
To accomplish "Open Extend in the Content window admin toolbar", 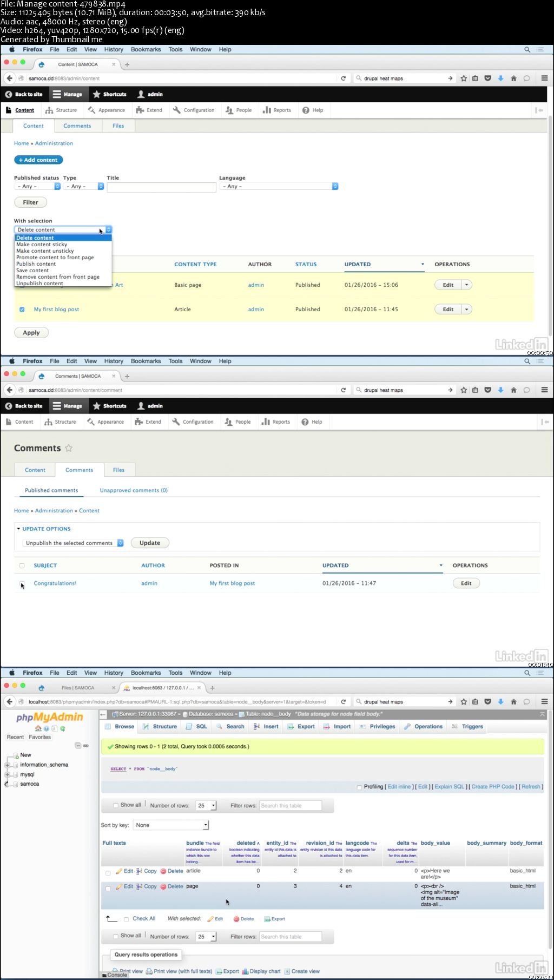I will coord(149,110).
